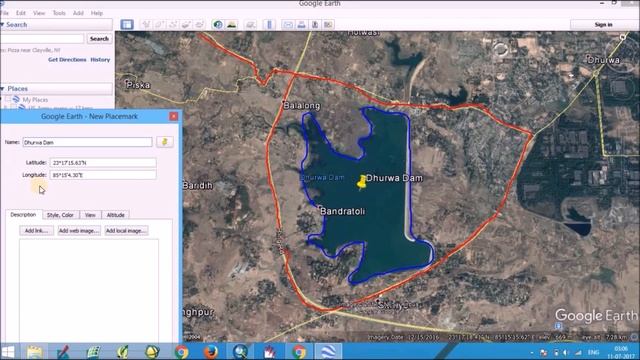
Task: Click the Dhurwa town label at top right
Action: [604, 60]
